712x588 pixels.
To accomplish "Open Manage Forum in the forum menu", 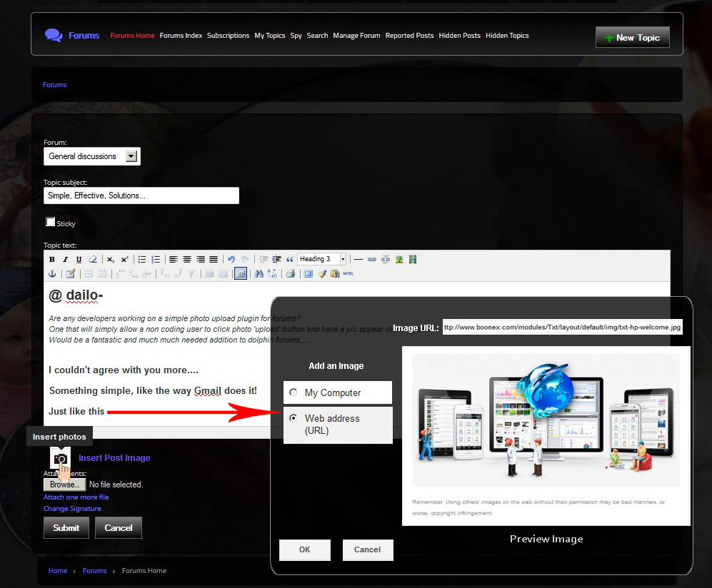I will [x=356, y=36].
